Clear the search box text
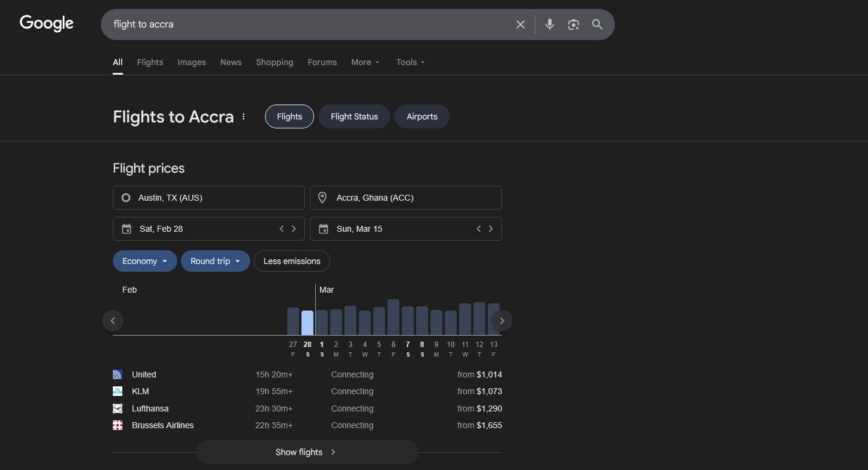The image size is (868, 470). [x=521, y=24]
